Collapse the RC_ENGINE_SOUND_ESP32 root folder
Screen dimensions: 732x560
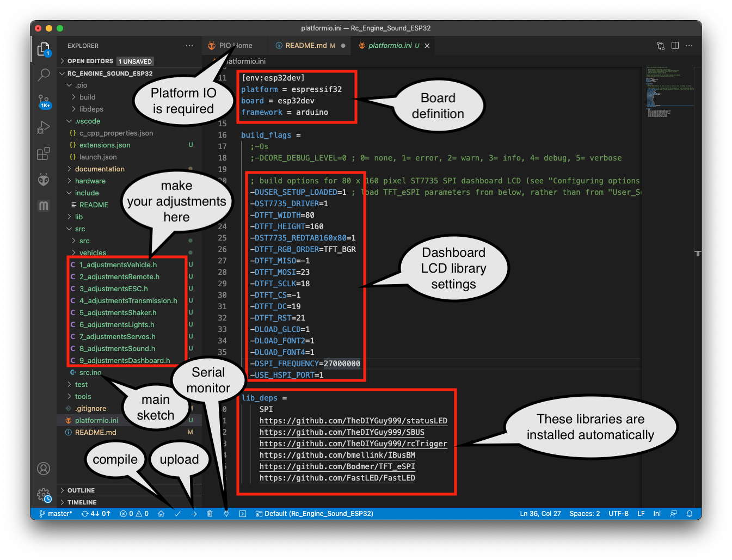130,73
